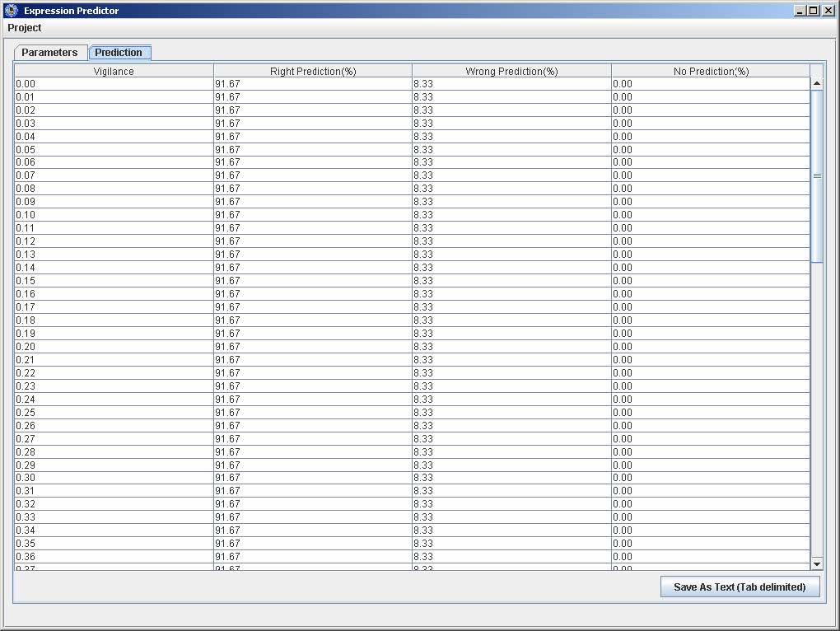
Task: Select vigilance cell 0.23
Action: coord(114,386)
